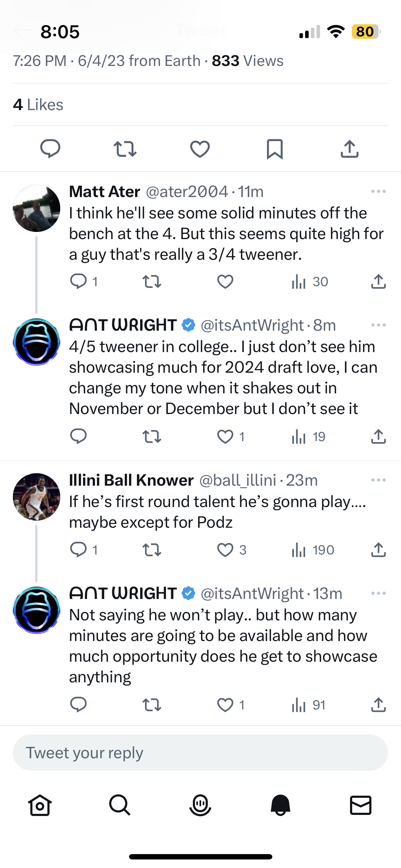
Task: View the 4 Likes list
Action: tap(38, 105)
